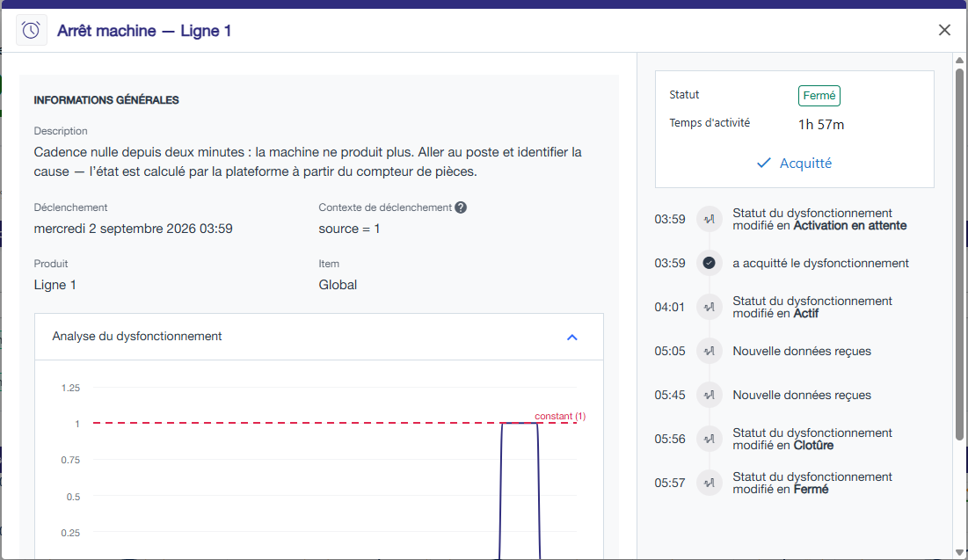
Task: Click the scrollbar down arrow
Action: [959, 553]
